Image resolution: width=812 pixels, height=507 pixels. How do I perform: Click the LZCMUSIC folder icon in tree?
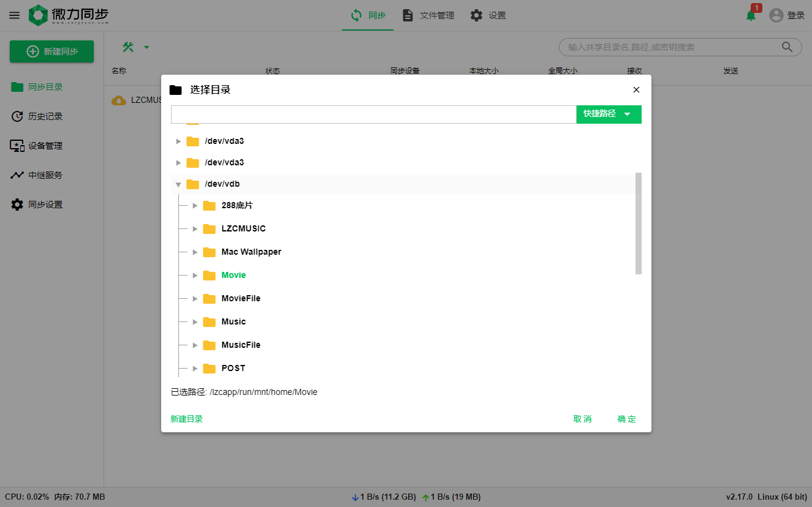210,228
